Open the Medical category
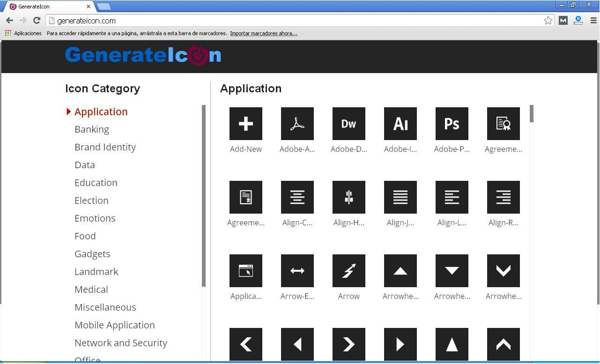The height and width of the screenshot is (364, 600). [91, 290]
